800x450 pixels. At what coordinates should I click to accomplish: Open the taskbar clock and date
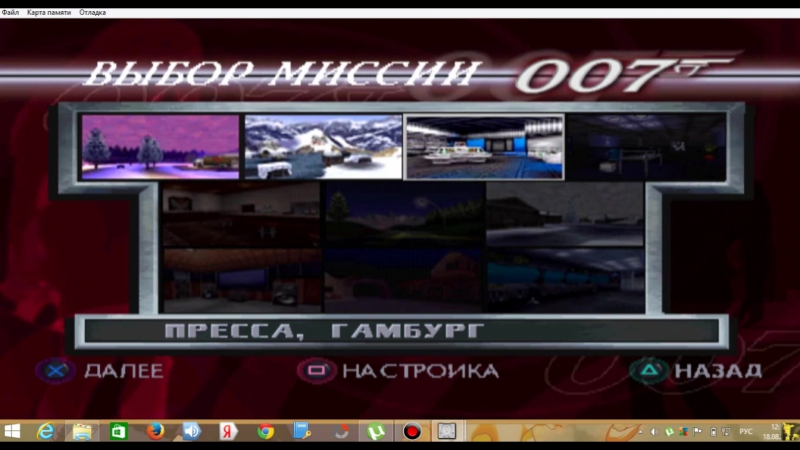[x=771, y=432]
